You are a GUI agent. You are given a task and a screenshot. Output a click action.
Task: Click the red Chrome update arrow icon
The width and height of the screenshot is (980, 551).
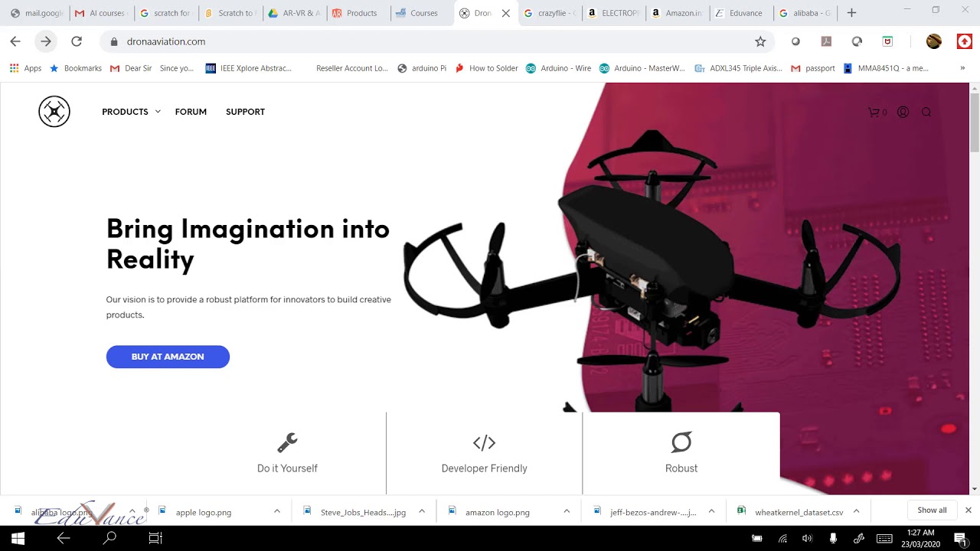[965, 41]
